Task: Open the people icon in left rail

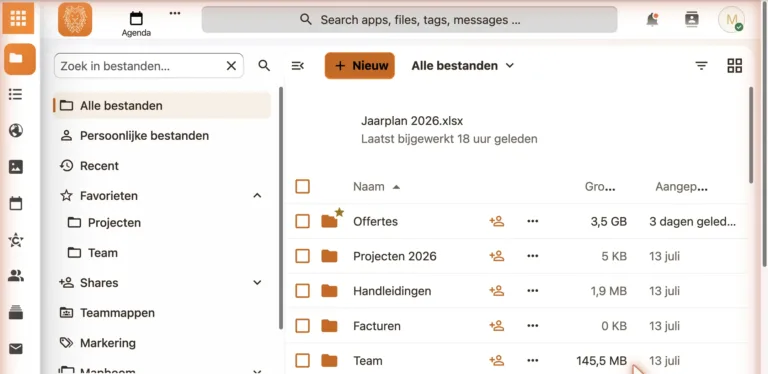Action: coord(16,276)
